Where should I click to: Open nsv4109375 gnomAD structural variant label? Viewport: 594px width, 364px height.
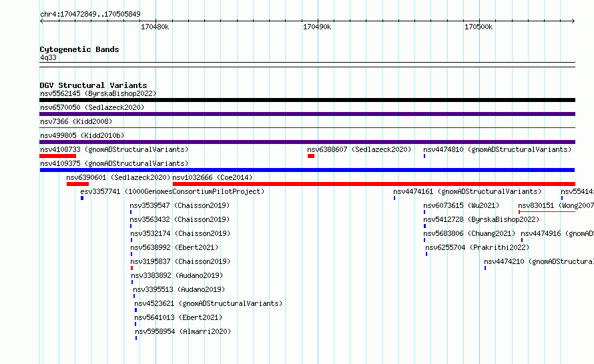point(114,163)
